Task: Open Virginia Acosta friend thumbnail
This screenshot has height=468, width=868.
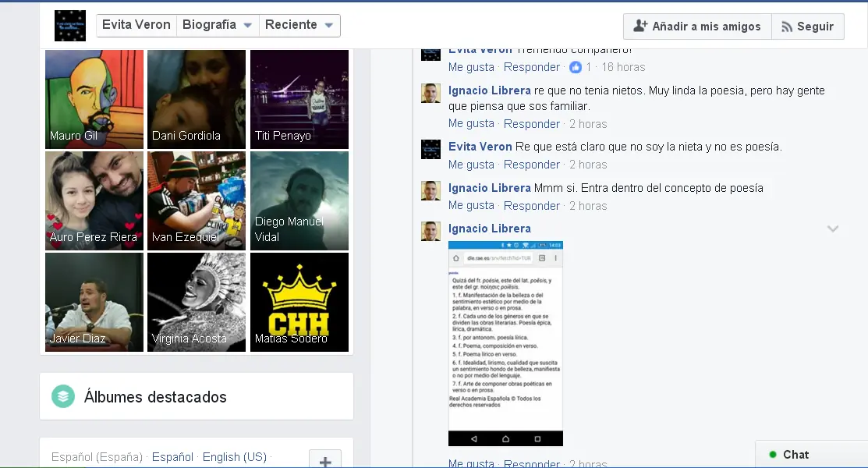Action: (197, 302)
